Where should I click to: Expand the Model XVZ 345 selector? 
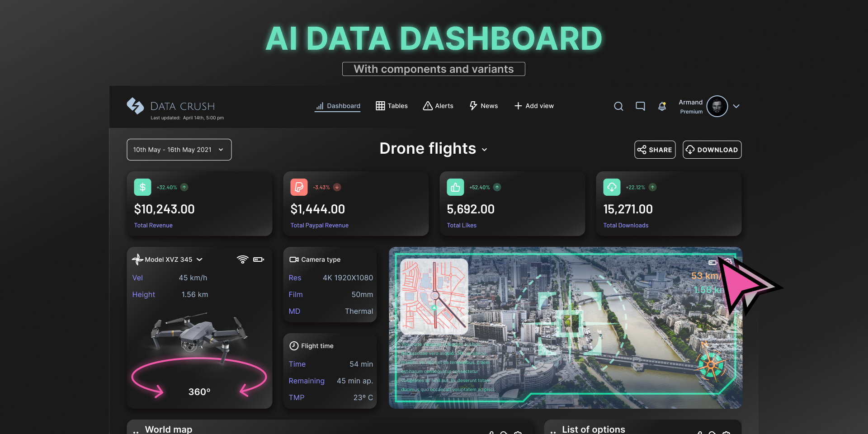[x=199, y=259]
